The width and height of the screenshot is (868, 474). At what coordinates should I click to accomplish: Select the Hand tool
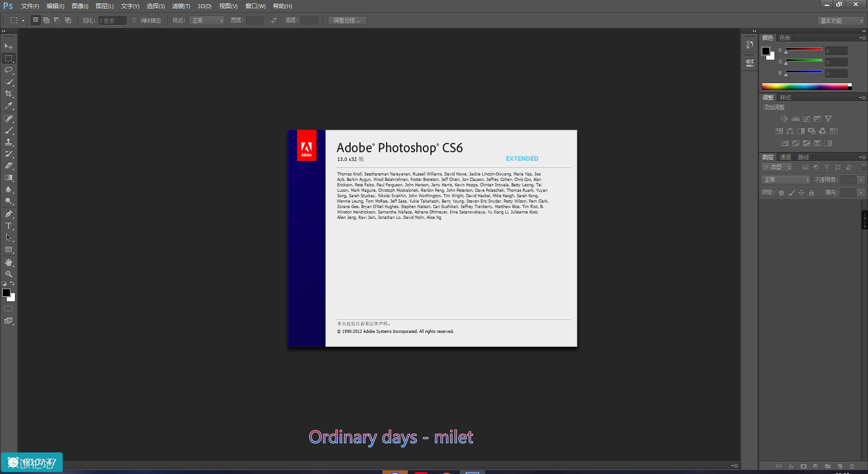9,262
